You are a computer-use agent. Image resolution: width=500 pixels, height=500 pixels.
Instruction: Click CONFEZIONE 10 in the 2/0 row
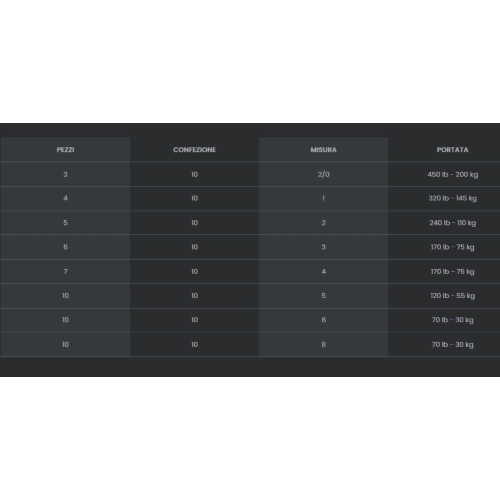(194, 174)
